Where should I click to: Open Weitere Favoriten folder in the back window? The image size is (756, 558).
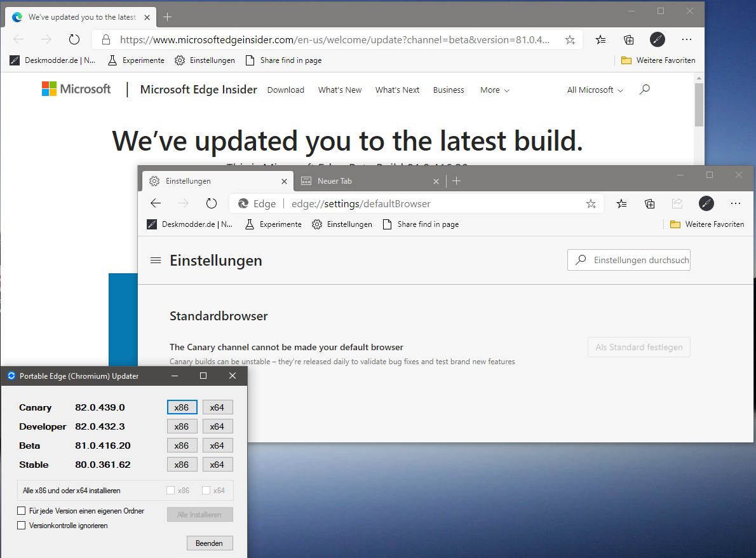[658, 60]
